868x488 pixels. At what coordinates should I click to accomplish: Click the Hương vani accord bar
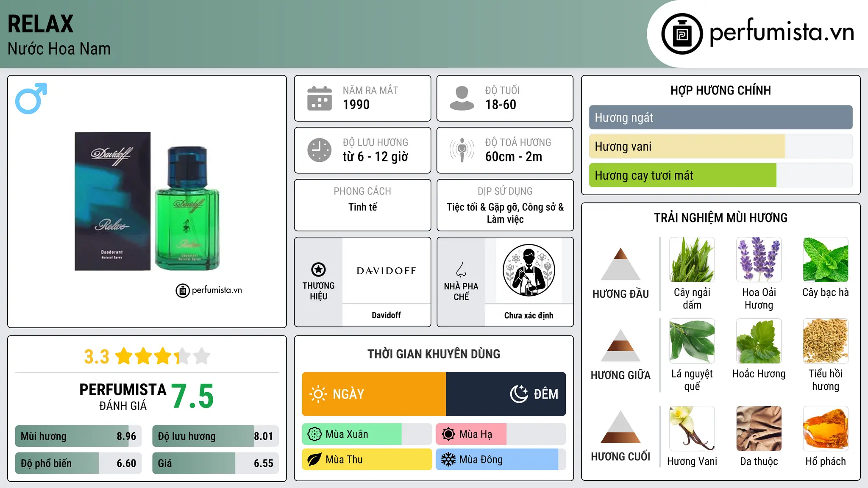point(721,146)
